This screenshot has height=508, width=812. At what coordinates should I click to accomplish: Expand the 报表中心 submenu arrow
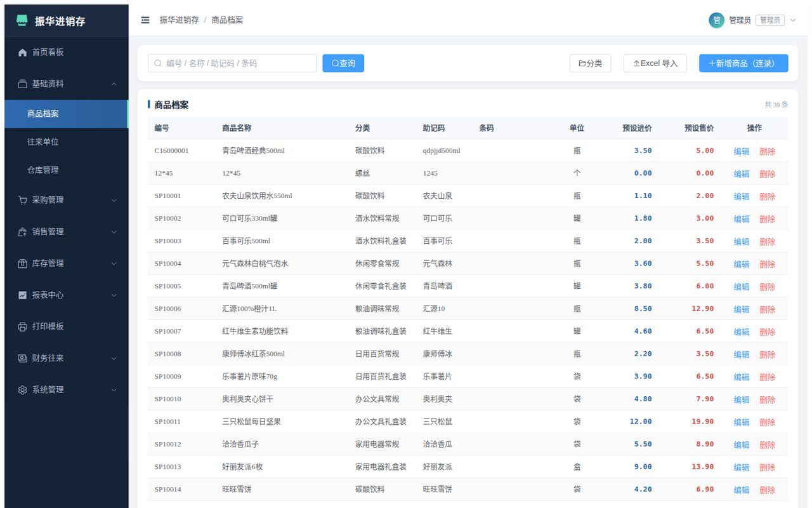coord(114,295)
